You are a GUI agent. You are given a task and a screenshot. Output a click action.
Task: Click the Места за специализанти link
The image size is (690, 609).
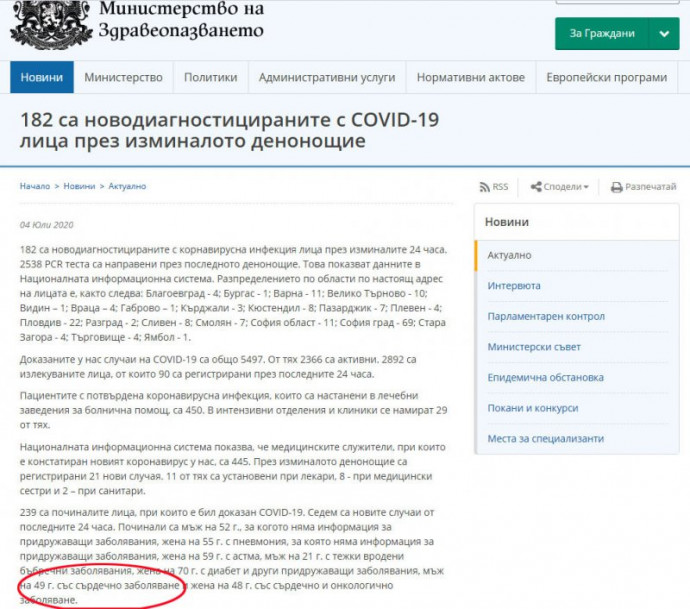[x=544, y=439]
